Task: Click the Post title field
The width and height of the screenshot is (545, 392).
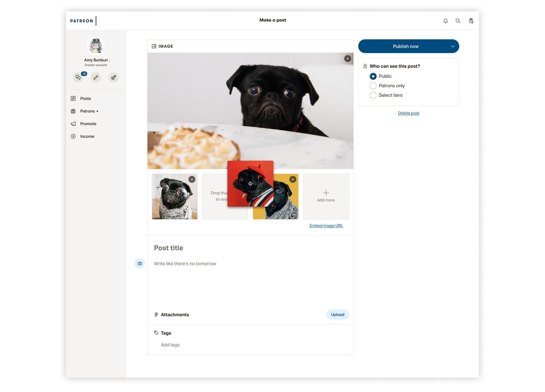Action: click(x=250, y=248)
